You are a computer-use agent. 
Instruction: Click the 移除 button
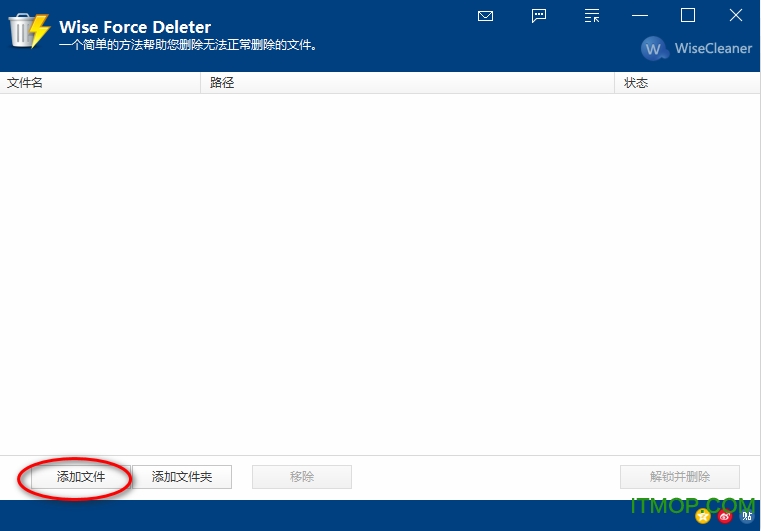[302, 477]
